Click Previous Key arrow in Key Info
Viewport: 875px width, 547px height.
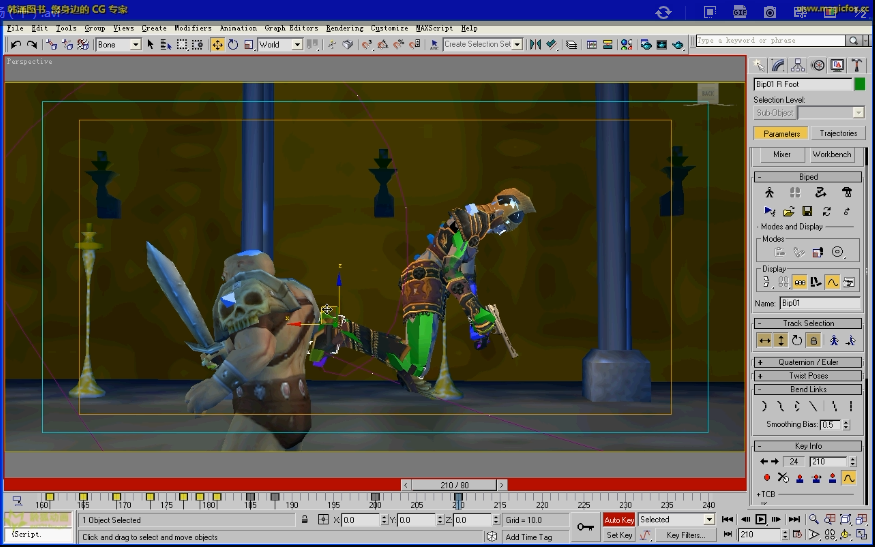click(x=763, y=462)
